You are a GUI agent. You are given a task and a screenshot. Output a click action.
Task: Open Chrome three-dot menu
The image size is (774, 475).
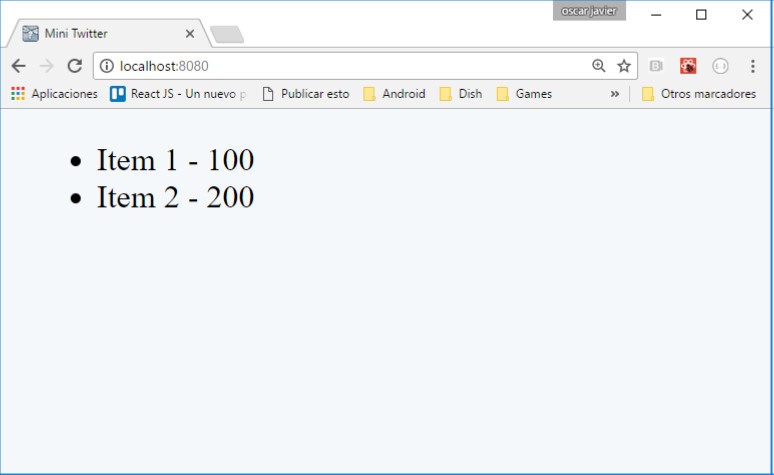pyautogui.click(x=752, y=66)
